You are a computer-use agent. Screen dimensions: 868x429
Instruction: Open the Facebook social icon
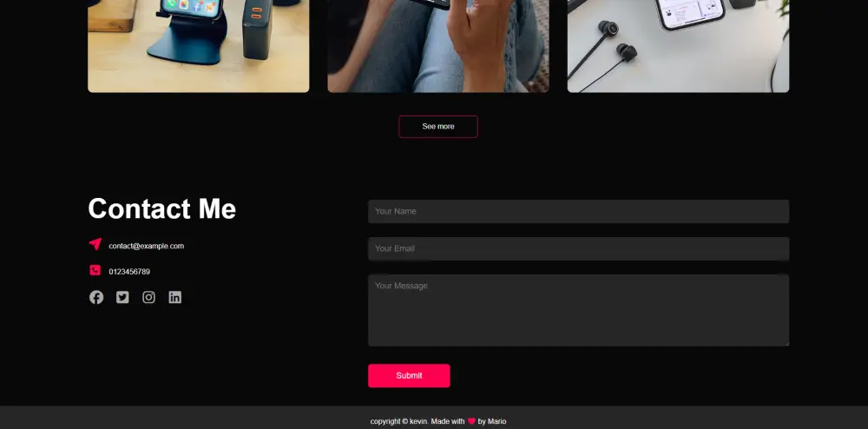coord(96,297)
